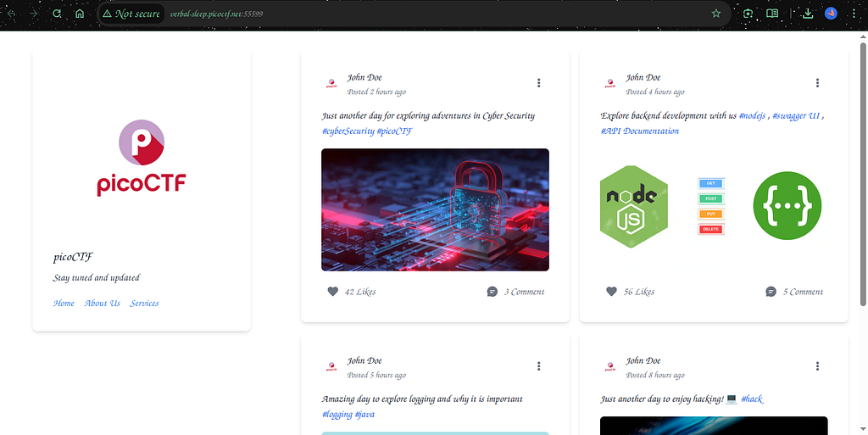Click the #hack hashtag
This screenshot has height=435, width=868.
pyautogui.click(x=752, y=399)
